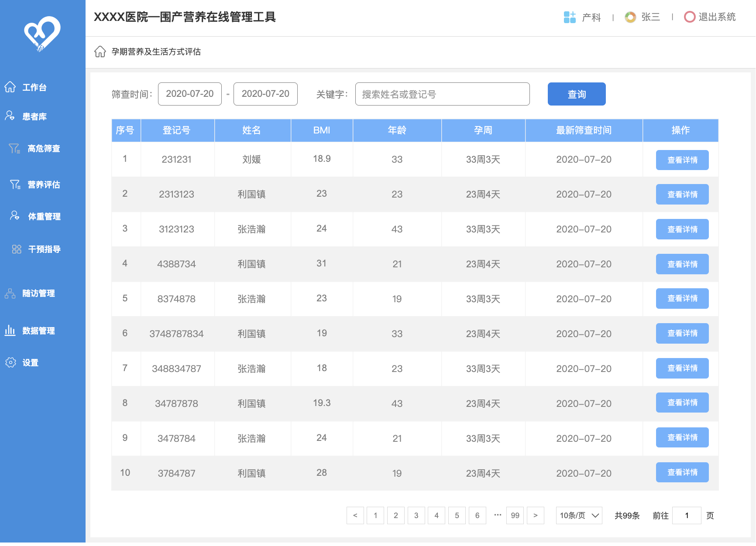
Task: View details for record 4388734
Action: coord(682,264)
